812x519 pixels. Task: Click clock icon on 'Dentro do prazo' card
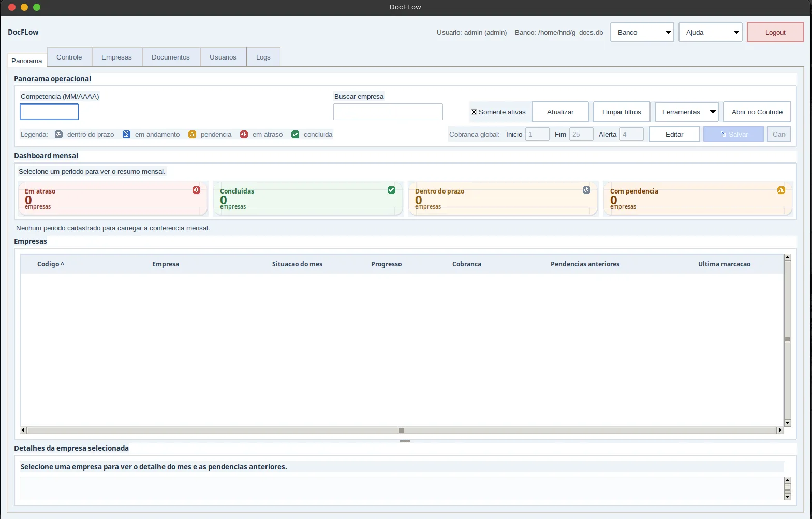(586, 190)
